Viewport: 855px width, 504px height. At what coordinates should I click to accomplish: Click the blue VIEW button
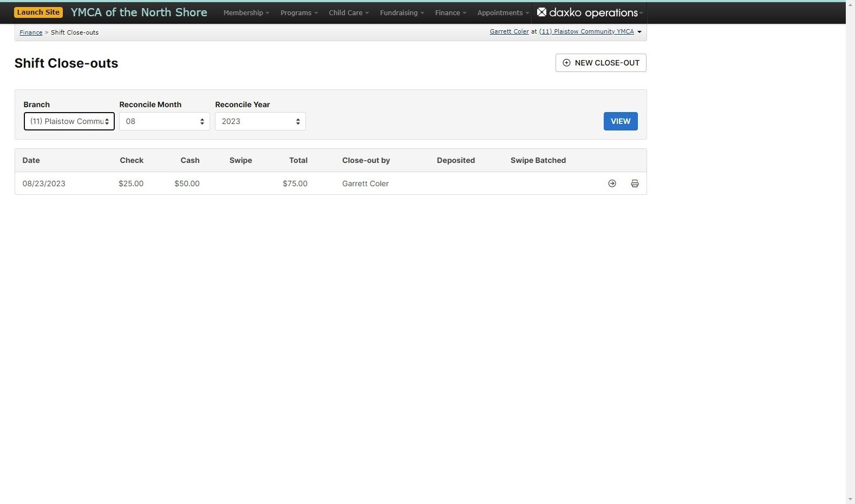pos(621,121)
